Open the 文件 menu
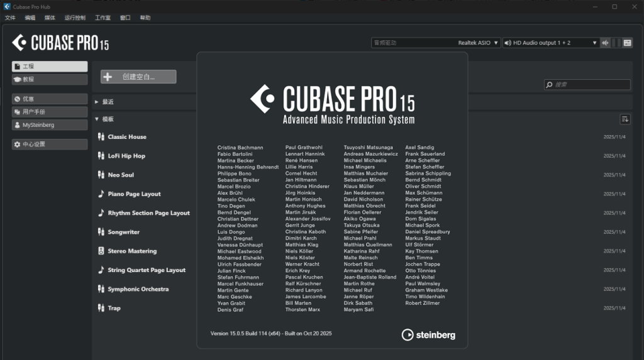Viewport: 644px width, 360px height. click(x=10, y=18)
